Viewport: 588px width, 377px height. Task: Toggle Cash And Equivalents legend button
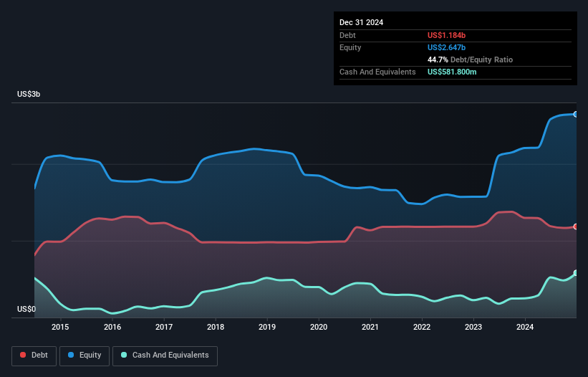tap(165, 355)
